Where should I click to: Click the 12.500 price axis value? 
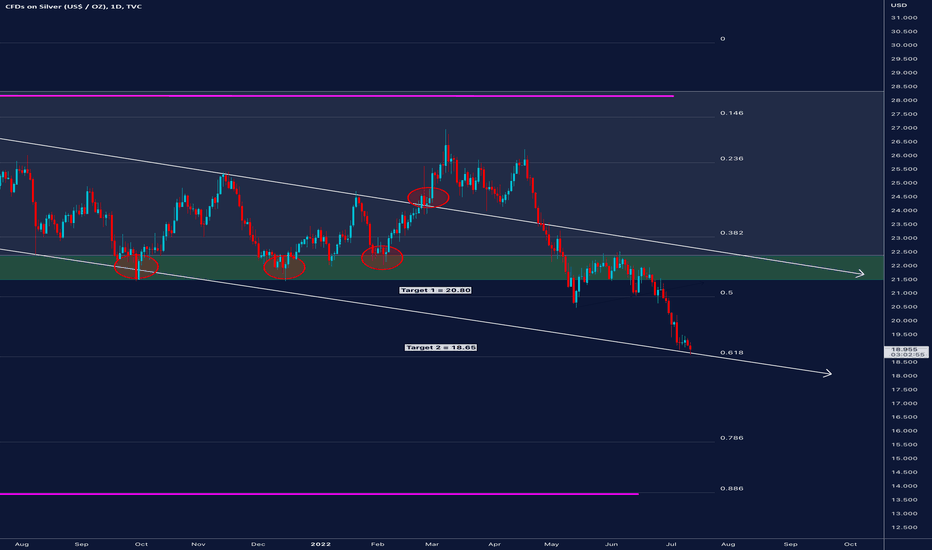pyautogui.click(x=903, y=527)
